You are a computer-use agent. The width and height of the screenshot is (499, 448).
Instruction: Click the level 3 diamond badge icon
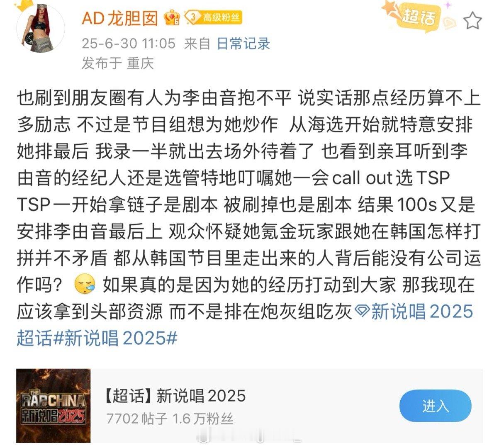tap(192, 17)
